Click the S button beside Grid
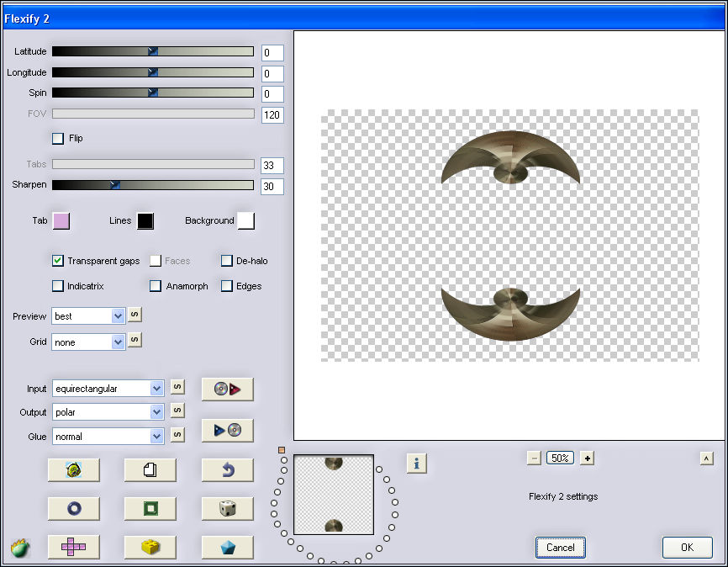Viewport: 728px width, 567px height. click(x=135, y=340)
